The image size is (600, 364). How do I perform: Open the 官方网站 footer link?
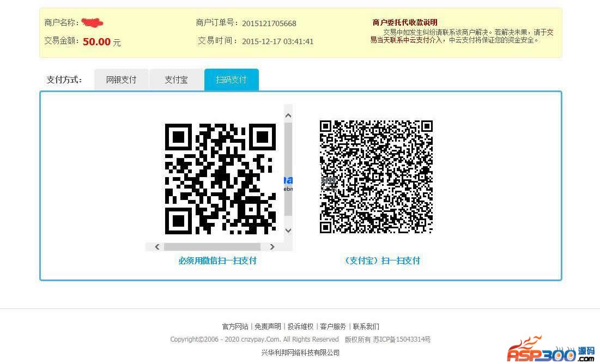tap(235, 326)
